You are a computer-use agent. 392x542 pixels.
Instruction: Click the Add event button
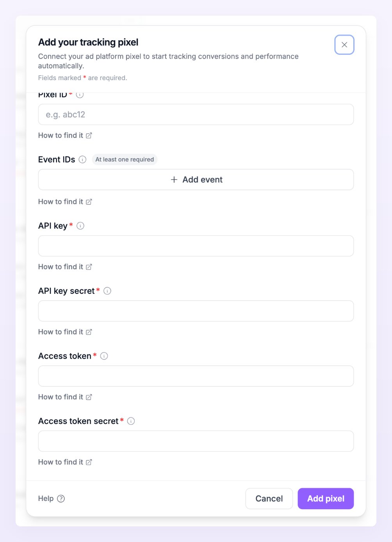coord(196,180)
